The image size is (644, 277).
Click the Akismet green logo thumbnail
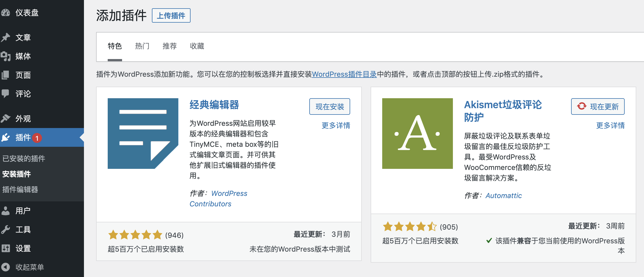(x=417, y=134)
